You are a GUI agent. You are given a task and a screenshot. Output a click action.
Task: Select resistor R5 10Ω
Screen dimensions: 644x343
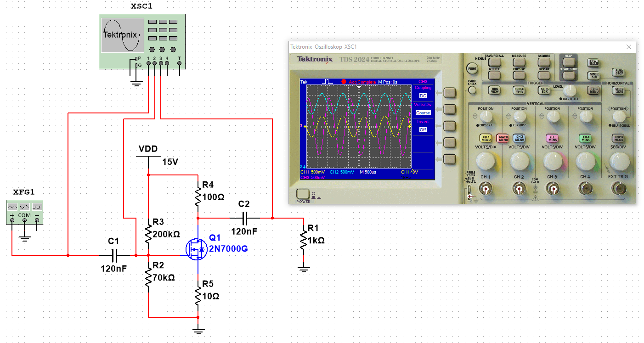point(198,296)
